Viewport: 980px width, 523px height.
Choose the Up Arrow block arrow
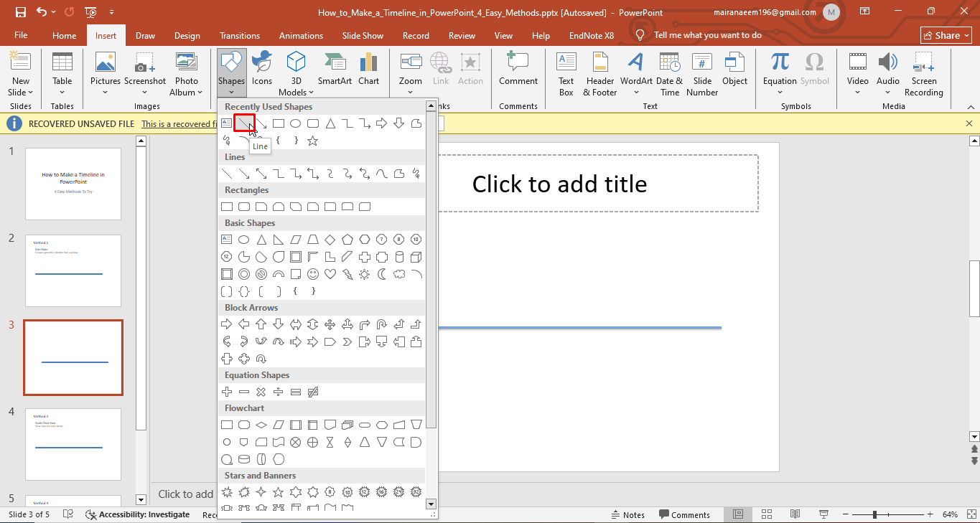click(x=261, y=324)
